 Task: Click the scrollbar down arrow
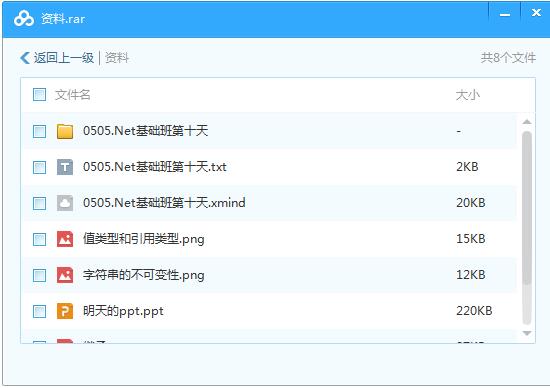(526, 333)
